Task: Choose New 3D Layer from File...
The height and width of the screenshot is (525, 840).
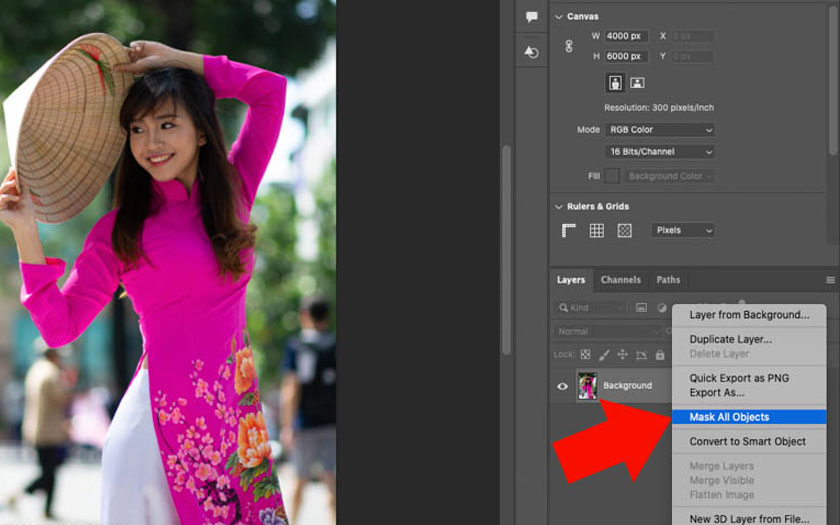Action: 749,519
